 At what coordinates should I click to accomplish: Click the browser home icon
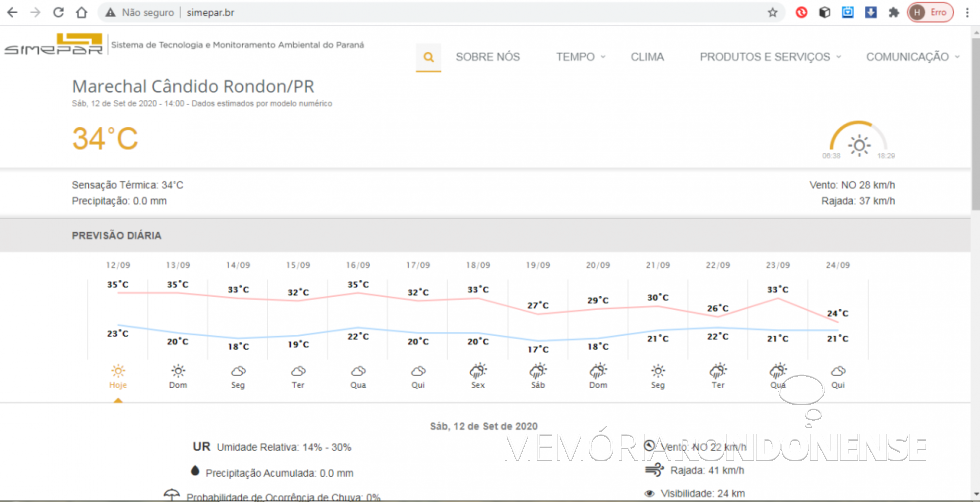tap(81, 13)
